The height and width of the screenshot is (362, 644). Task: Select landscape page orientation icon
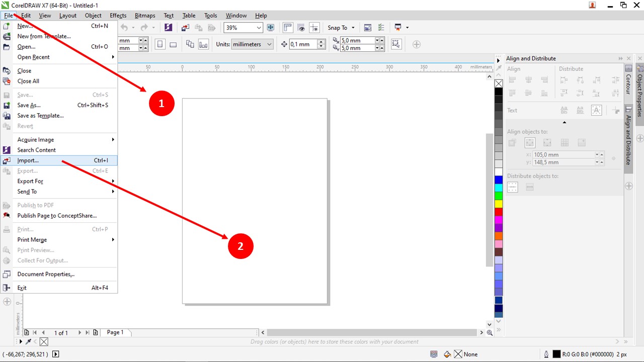pyautogui.click(x=173, y=44)
